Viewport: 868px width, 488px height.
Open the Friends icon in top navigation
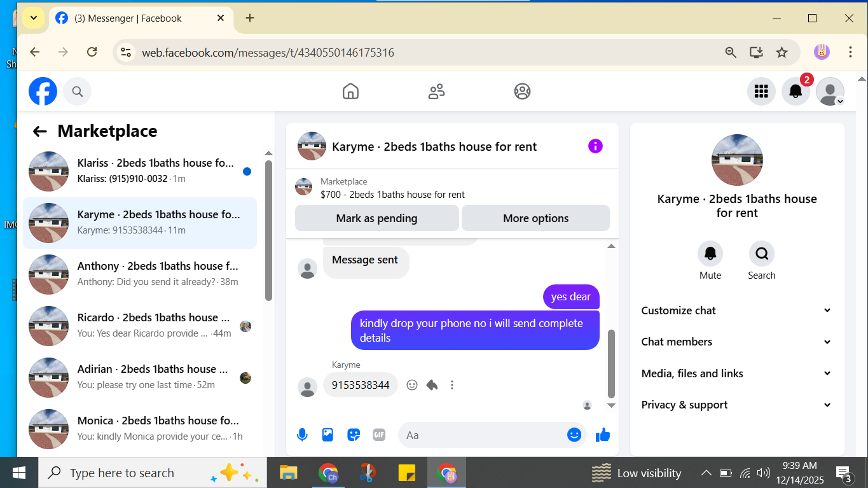pyautogui.click(x=436, y=92)
